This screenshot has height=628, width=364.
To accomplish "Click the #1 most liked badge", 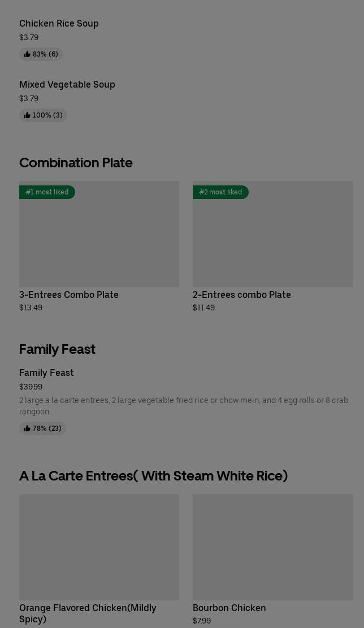I will [47, 192].
